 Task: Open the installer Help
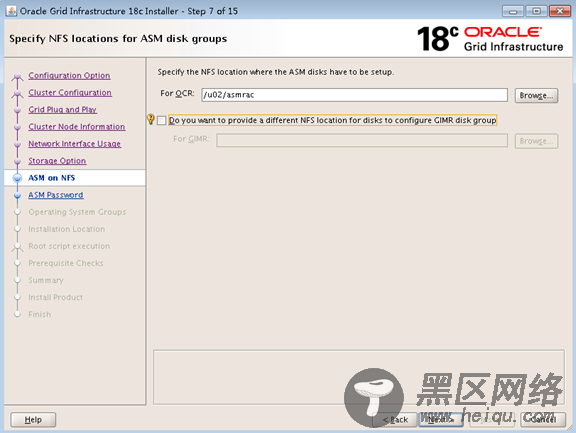[x=33, y=419]
